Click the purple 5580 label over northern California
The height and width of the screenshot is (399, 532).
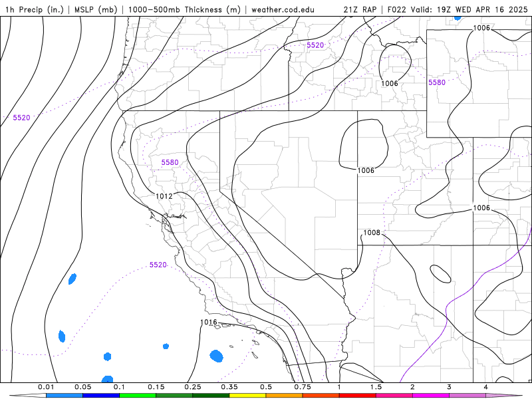click(x=170, y=162)
